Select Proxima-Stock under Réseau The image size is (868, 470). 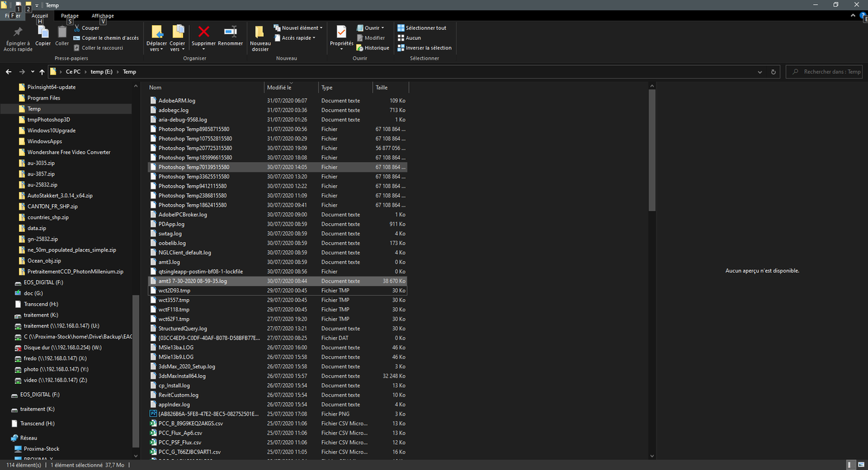tap(42, 449)
